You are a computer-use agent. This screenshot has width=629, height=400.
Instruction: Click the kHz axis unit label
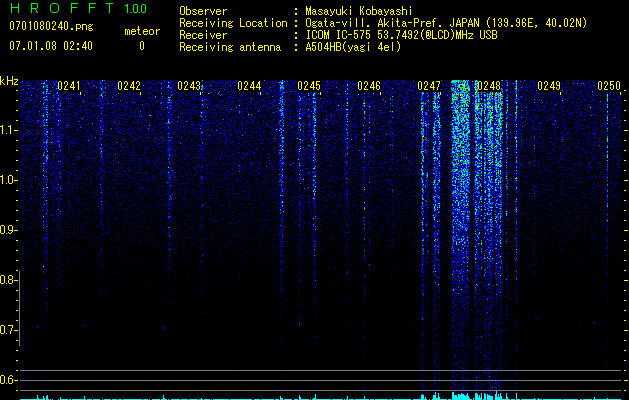tap(9, 81)
